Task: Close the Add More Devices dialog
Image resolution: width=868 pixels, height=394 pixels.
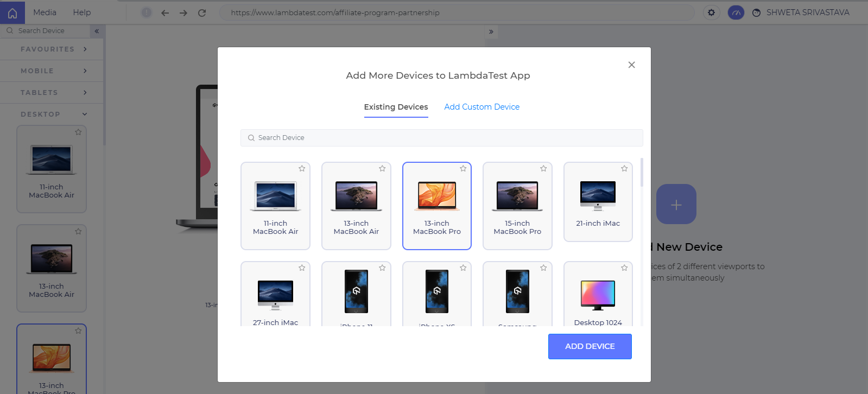Action: click(631, 65)
